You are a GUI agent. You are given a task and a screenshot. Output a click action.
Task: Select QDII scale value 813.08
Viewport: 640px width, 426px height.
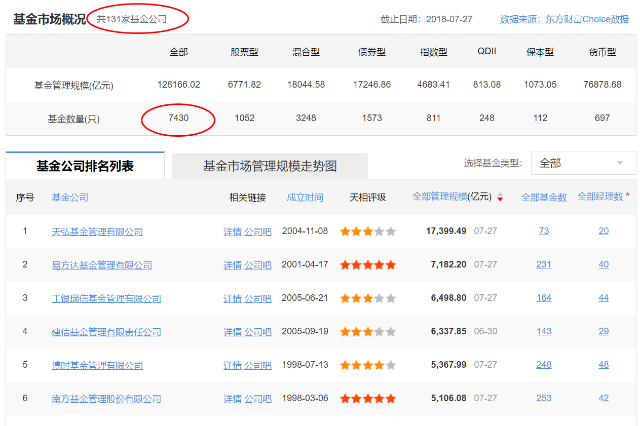(x=487, y=84)
